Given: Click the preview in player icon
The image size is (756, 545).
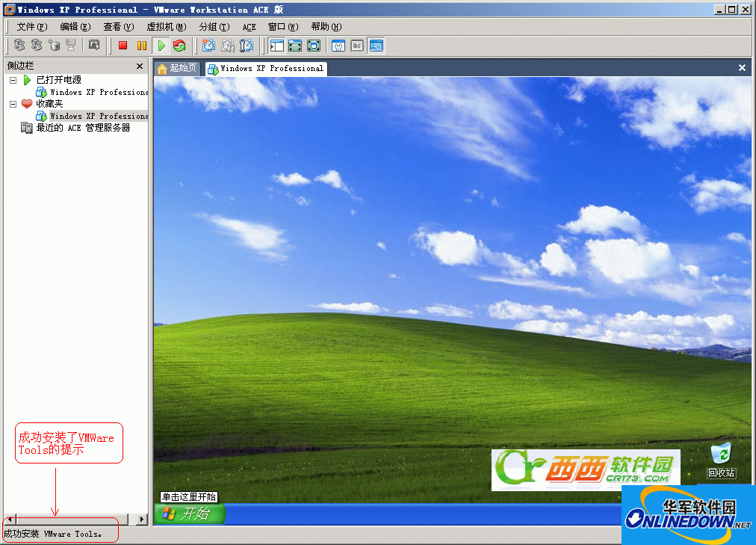Looking at the screenshot, I should [94, 46].
